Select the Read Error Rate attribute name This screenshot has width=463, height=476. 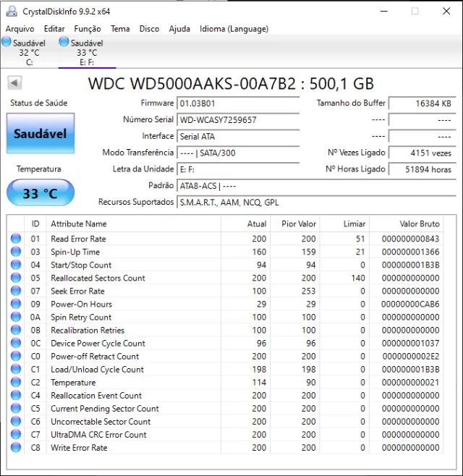tap(78, 239)
